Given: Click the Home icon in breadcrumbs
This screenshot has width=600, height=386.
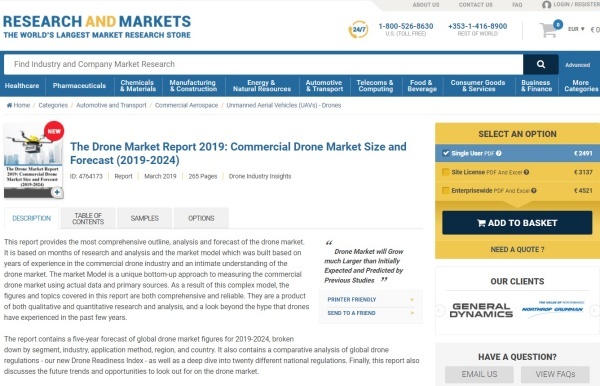Looking at the screenshot, I should [9, 105].
